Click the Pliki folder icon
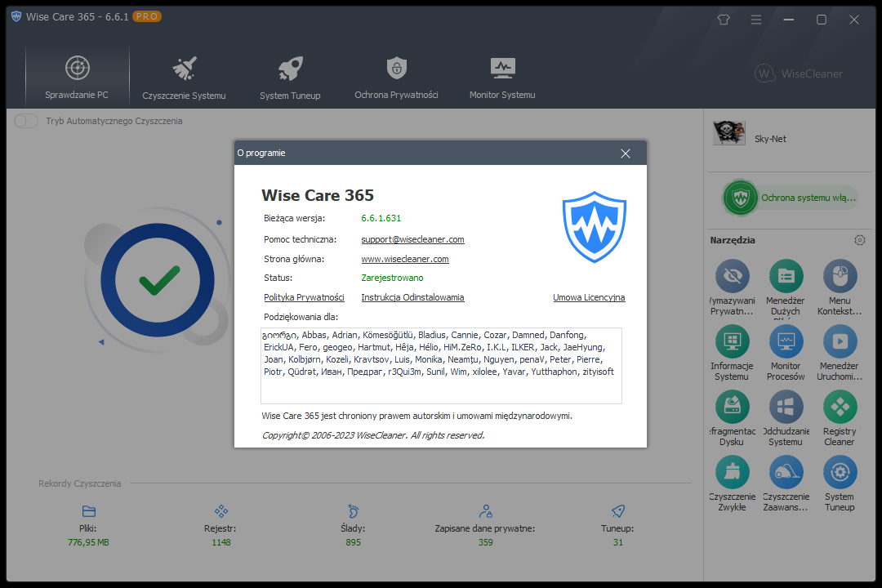Image resolution: width=882 pixels, height=588 pixels. [89, 511]
